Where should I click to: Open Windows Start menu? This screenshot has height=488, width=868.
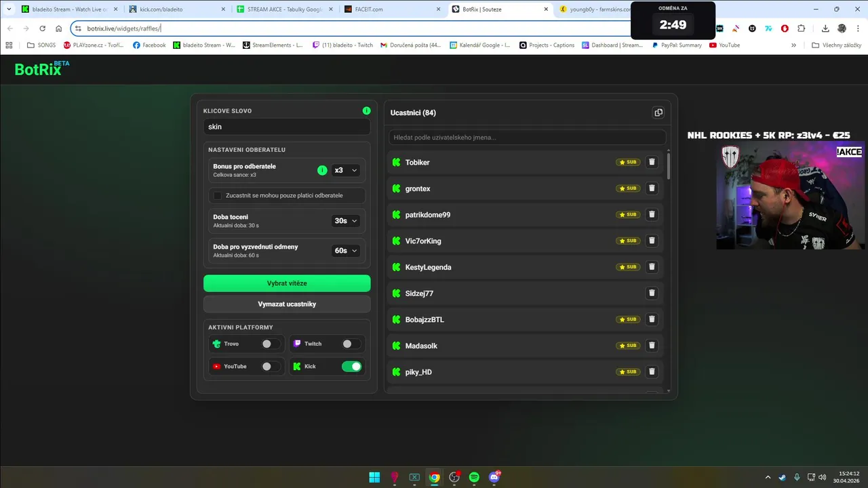point(374,477)
